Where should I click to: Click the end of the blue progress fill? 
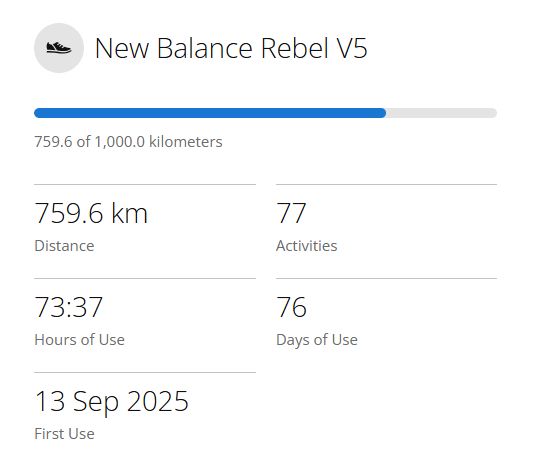coord(384,113)
